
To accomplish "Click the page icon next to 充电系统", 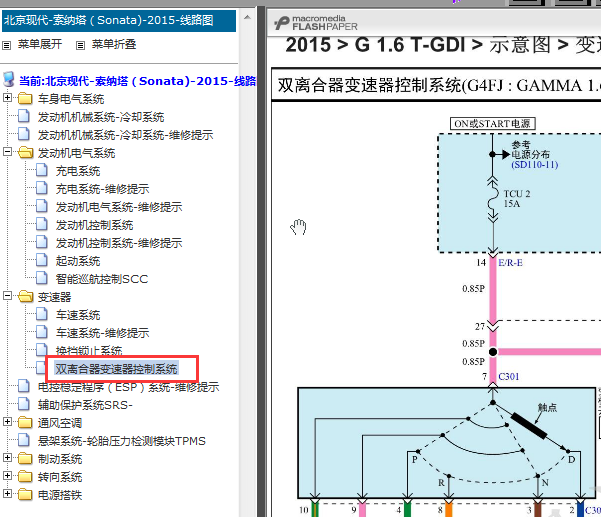I will pyautogui.click(x=42, y=170).
